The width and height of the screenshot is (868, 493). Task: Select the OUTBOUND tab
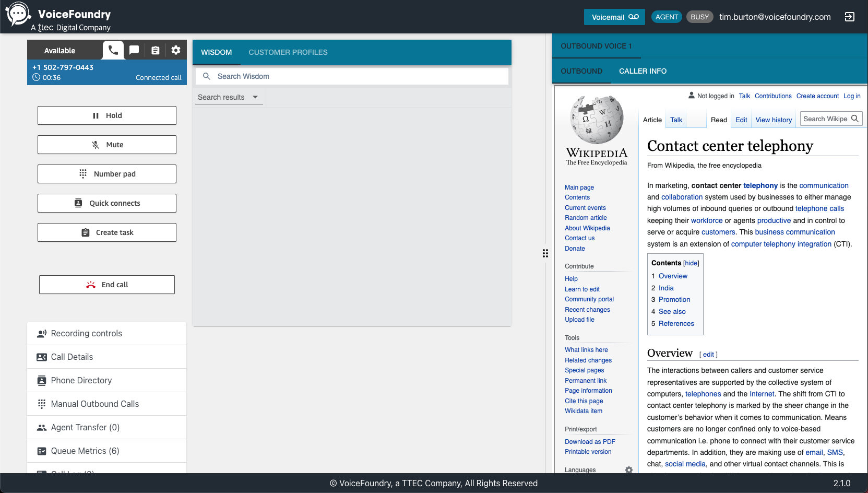click(581, 71)
